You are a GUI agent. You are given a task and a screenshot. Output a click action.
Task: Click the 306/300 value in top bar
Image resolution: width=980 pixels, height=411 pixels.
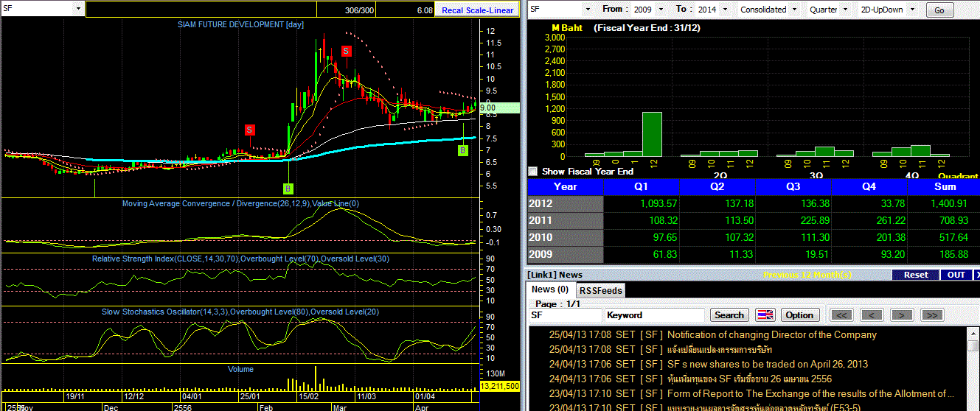(359, 10)
